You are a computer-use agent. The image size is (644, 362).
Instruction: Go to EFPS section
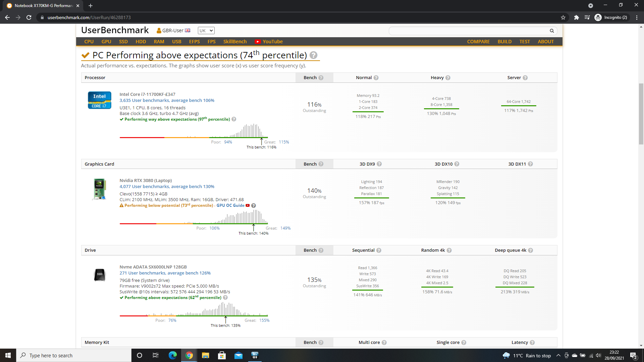click(195, 42)
